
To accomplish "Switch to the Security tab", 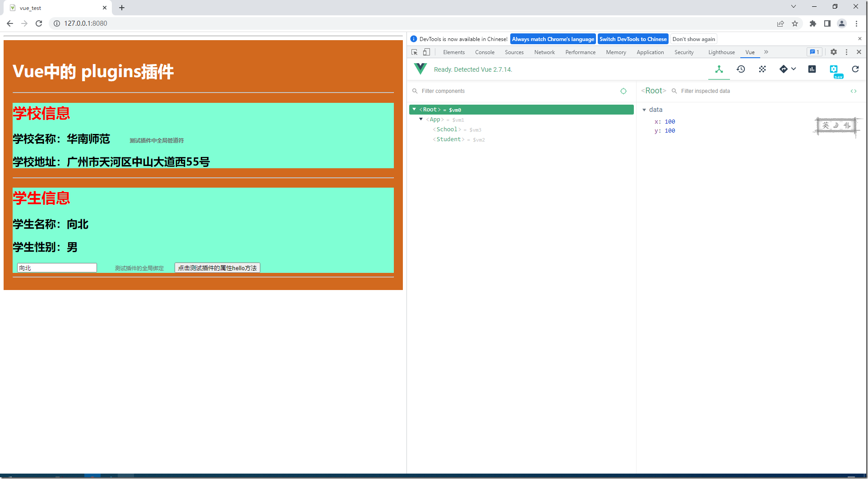I will tap(684, 52).
